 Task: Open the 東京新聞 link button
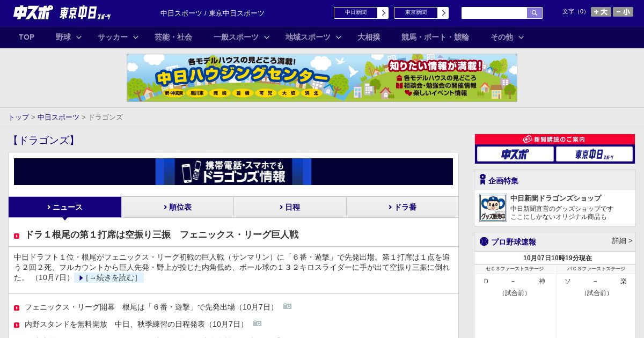point(416,13)
